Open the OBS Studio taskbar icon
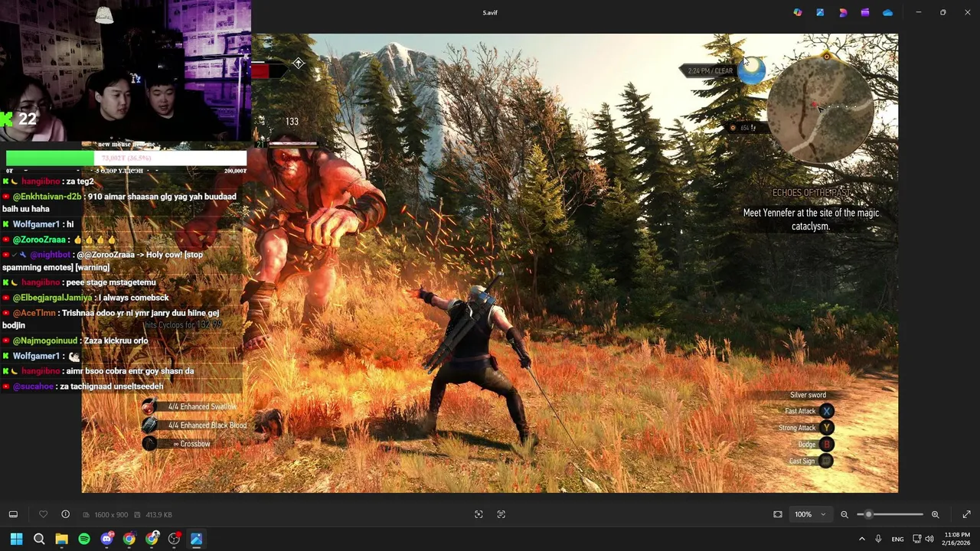980x551 pixels. 175,539
